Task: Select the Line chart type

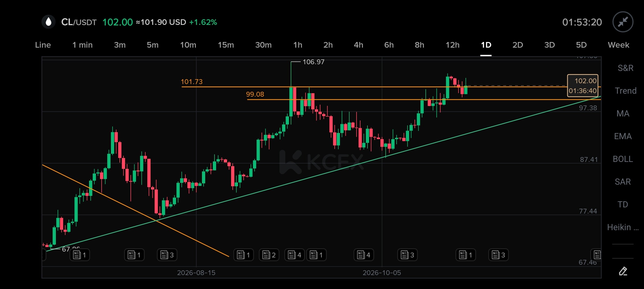Action: coord(43,45)
